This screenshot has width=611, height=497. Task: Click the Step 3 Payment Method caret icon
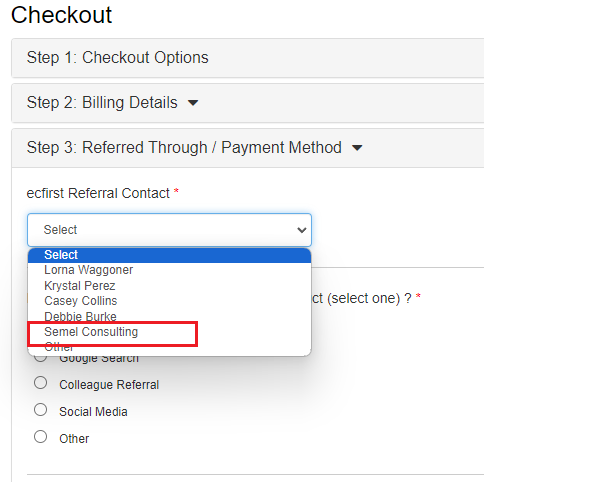[357, 148]
